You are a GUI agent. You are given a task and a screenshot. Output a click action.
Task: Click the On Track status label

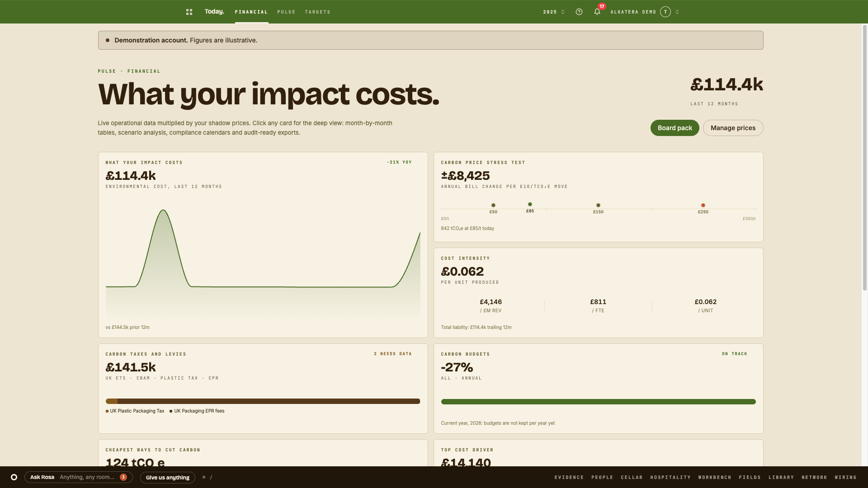[735, 354]
